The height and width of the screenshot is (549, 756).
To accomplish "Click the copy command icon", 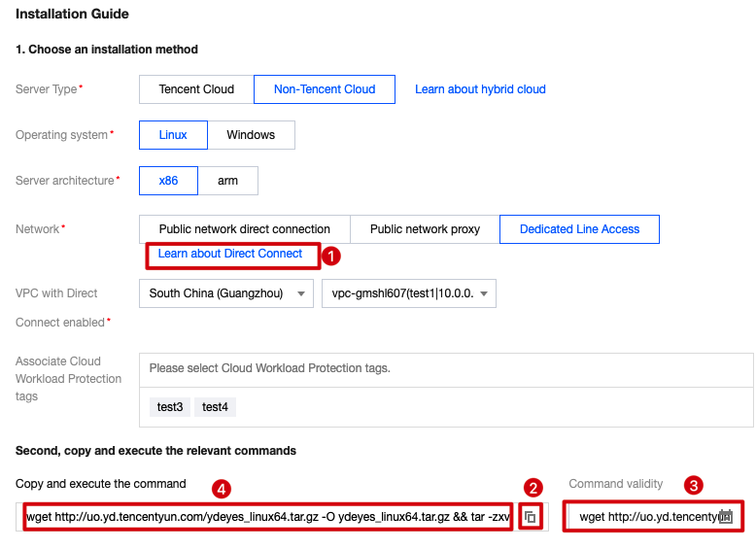I will pyautogui.click(x=531, y=517).
